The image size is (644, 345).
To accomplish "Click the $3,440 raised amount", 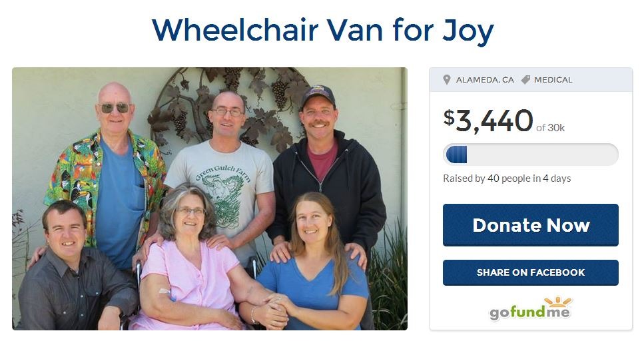I will 488,121.
